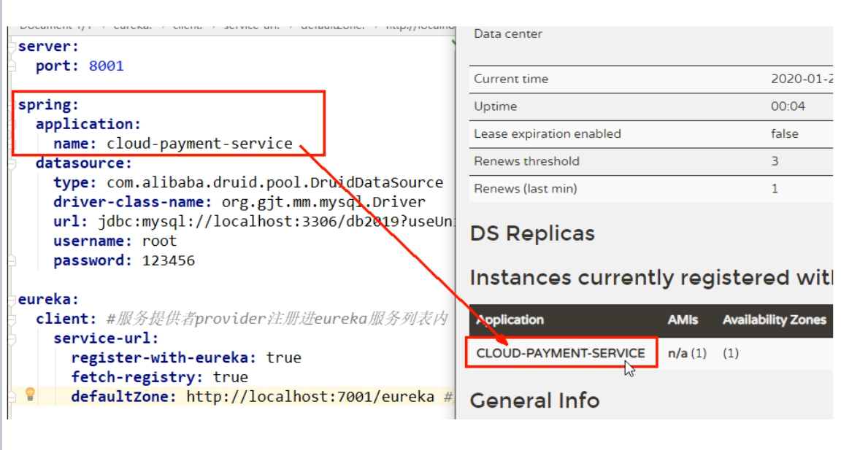Select port value 8001
The width and height of the screenshot is (868, 450).
[107, 66]
